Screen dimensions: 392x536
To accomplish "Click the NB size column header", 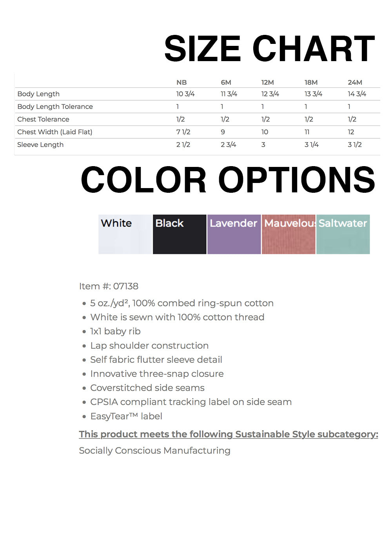I will [181, 82].
